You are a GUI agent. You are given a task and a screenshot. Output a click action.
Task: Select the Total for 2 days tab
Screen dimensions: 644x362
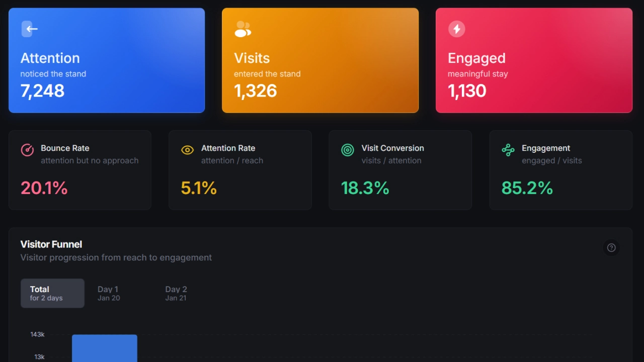point(52,293)
